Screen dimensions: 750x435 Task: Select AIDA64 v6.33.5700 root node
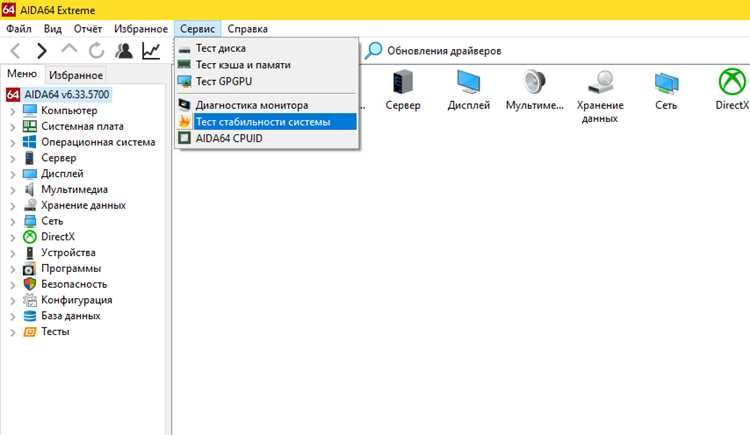67,94
